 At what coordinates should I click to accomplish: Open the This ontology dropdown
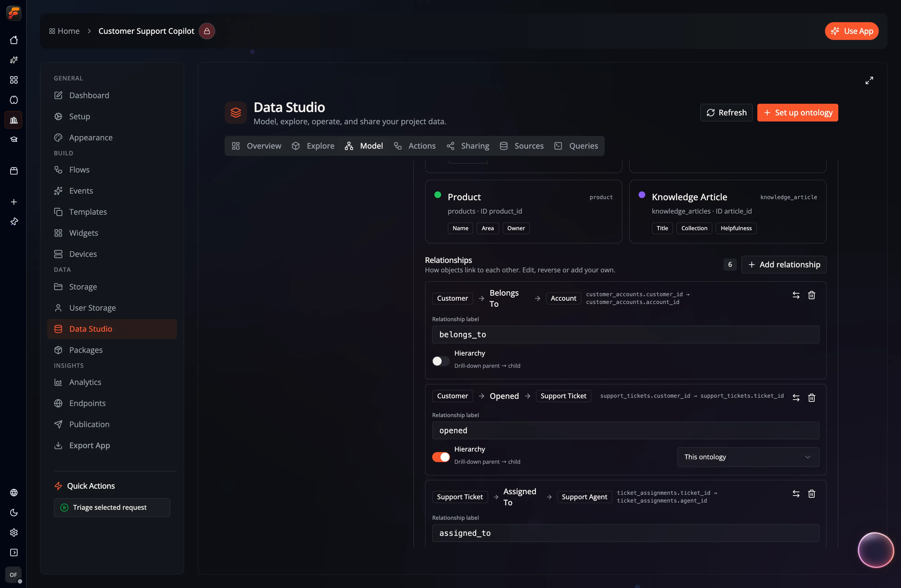[748, 457]
